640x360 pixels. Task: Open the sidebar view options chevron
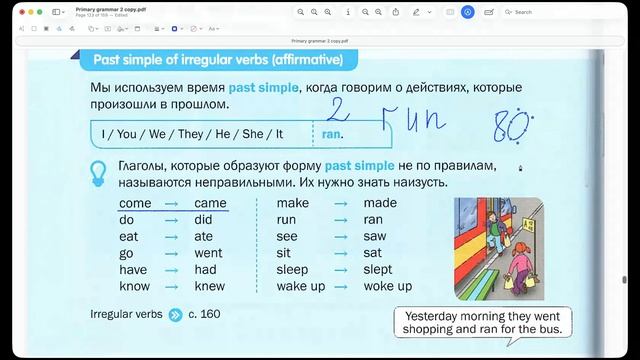63,12
